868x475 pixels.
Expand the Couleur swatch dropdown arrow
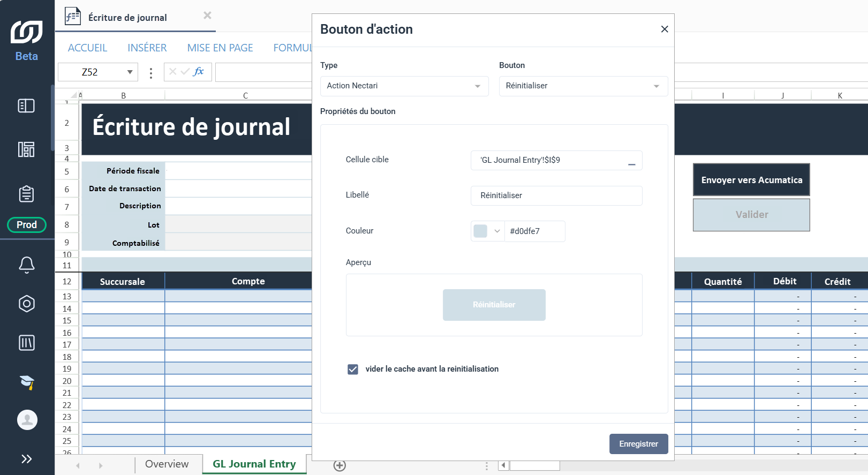(497, 231)
